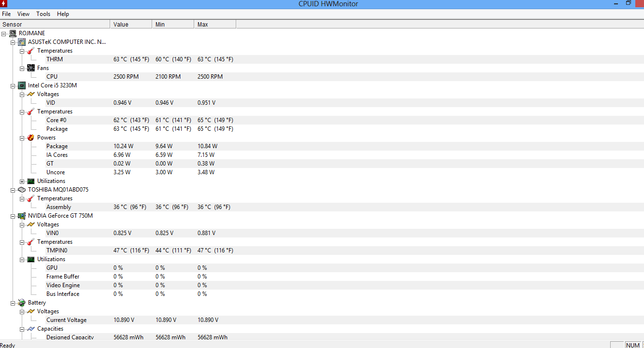Click the battery Capacities icon
Viewport: 644px width, 348px height.
tap(31, 329)
